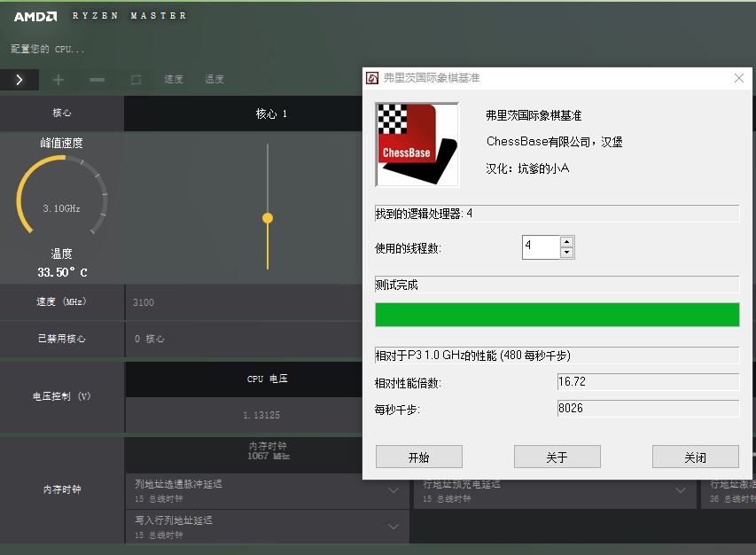Expand the sidebar using the arrow icon

click(x=18, y=79)
